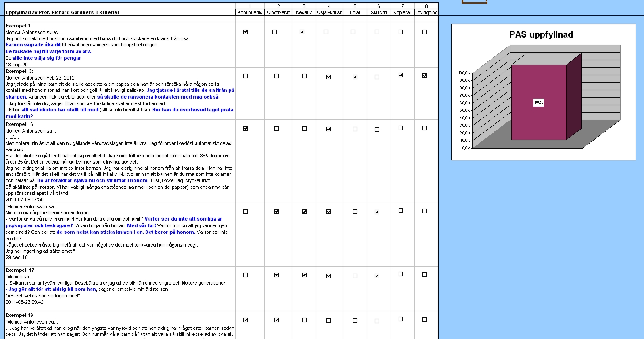The image size is (644, 339).
Task: Select the Negativ column header cell
Action: click(304, 12)
